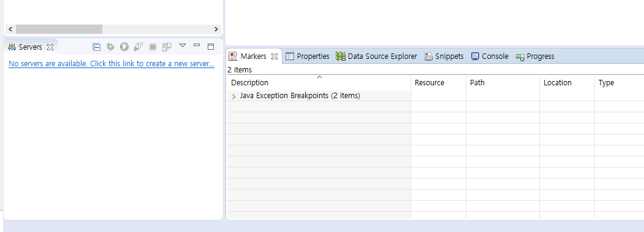Select Java Exception Breakpoints (2 items) row
The width and height of the screenshot is (644, 232).
point(319,95)
